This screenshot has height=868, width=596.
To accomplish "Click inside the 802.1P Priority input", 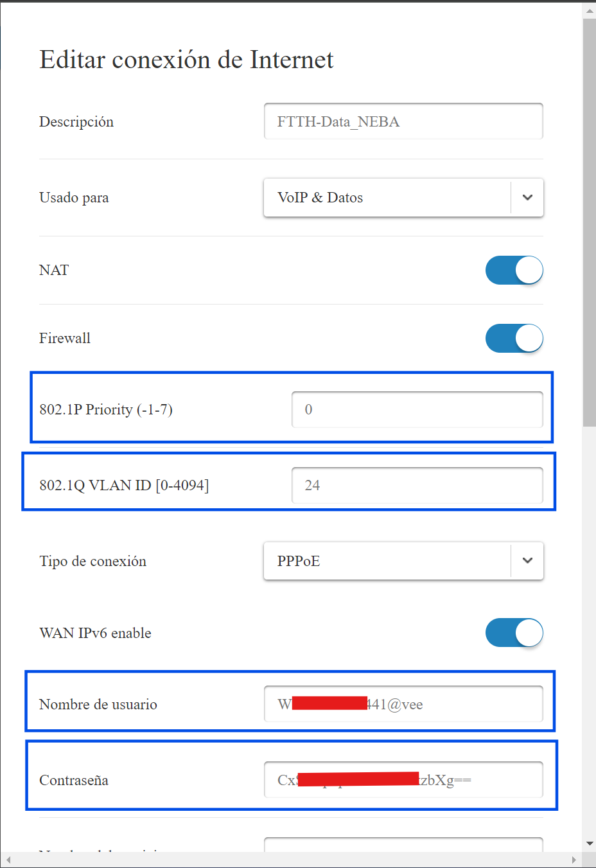I will [x=417, y=409].
